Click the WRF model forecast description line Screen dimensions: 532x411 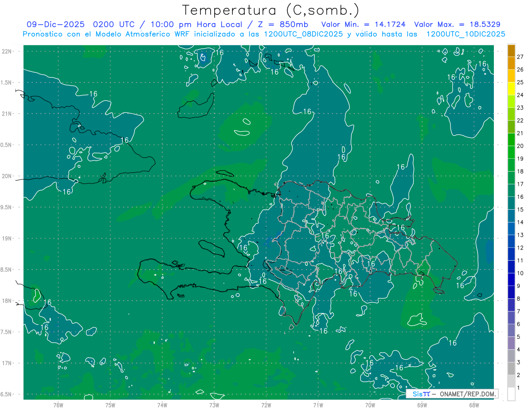pos(264,34)
